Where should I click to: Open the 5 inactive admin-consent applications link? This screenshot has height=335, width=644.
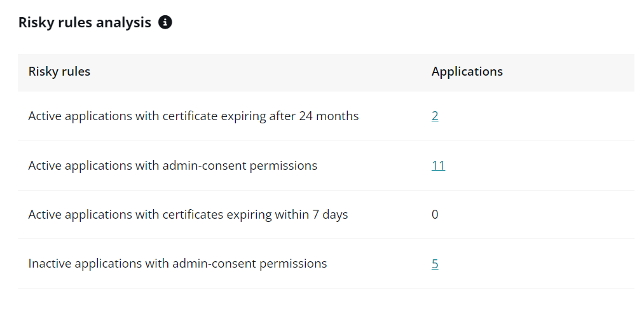click(x=435, y=264)
